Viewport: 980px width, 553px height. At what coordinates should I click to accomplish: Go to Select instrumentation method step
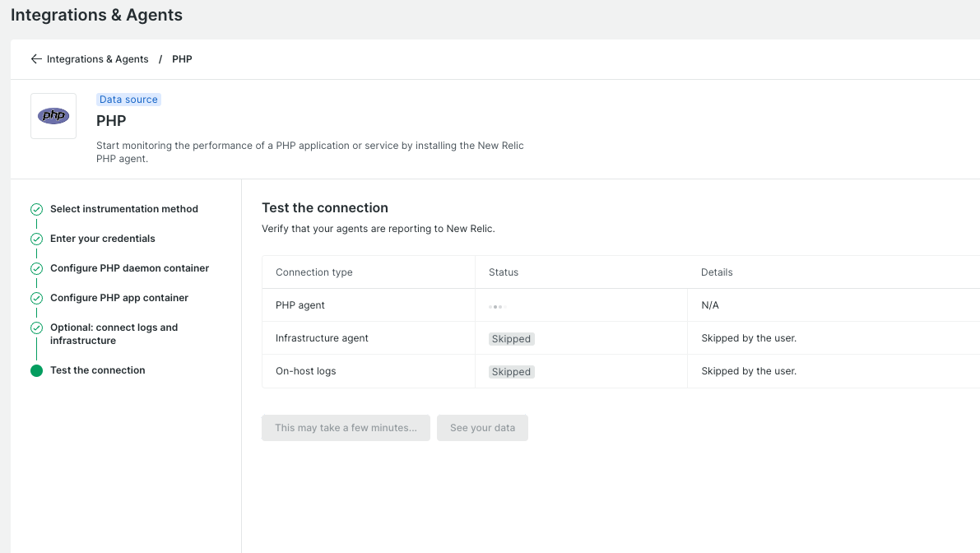pyautogui.click(x=123, y=209)
